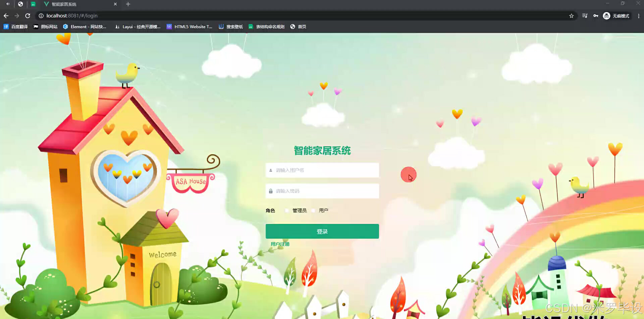
Task: Open the 百度翻译 bookmark
Action: [x=16, y=26]
